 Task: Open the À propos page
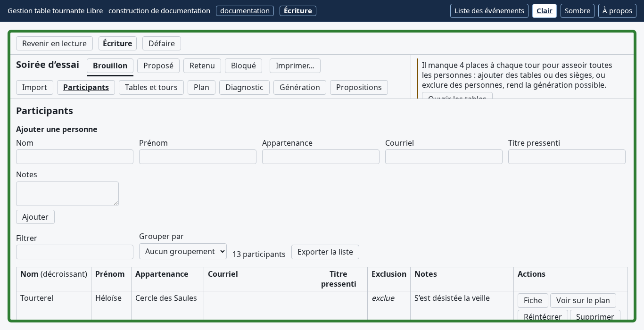tap(617, 11)
